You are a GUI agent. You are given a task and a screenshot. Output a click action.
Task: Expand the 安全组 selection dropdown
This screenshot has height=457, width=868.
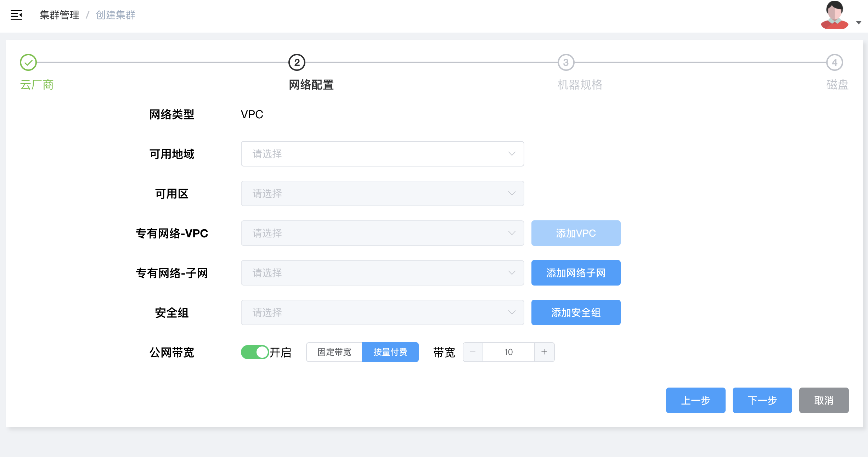382,312
